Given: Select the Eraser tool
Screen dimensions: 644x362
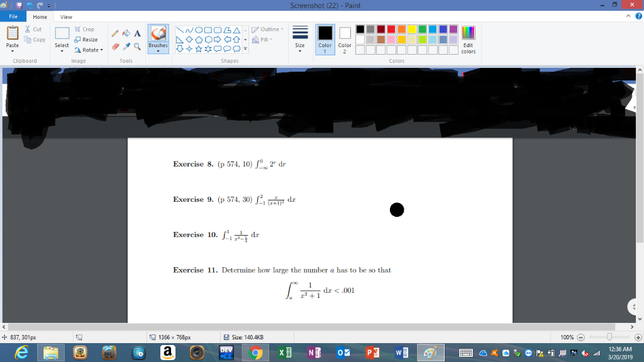Looking at the screenshot, I should pos(115,45).
